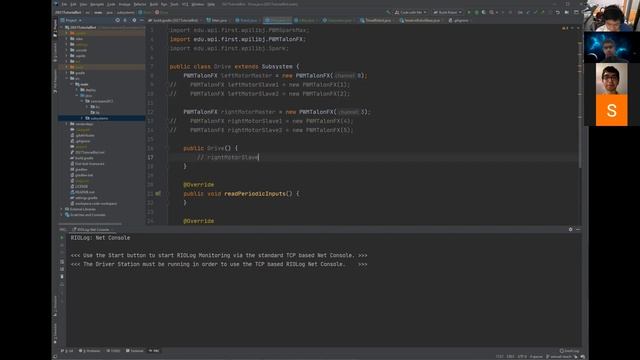Expand the subsystems package arrow
This screenshot has height=360, width=640.
(82, 118)
